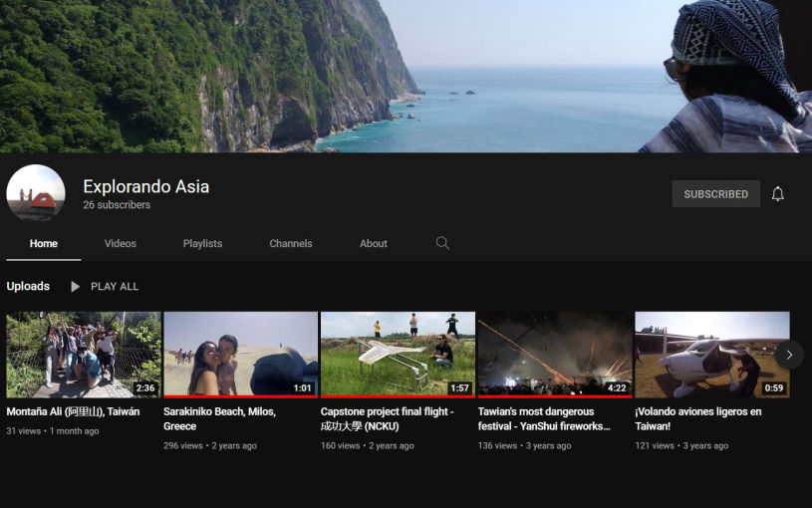
Task: Switch to the Home tab
Action: pyautogui.click(x=44, y=243)
